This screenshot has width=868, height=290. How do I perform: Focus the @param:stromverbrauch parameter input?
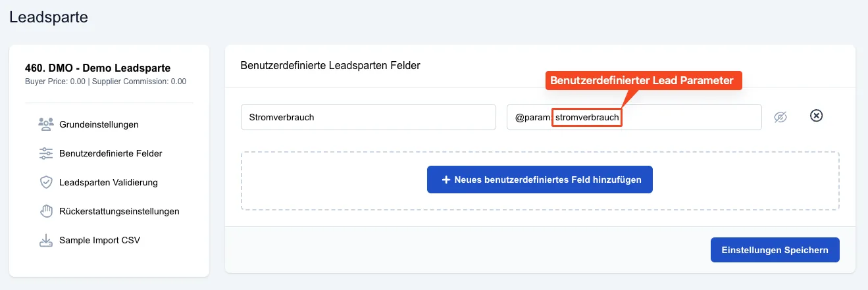tap(634, 117)
